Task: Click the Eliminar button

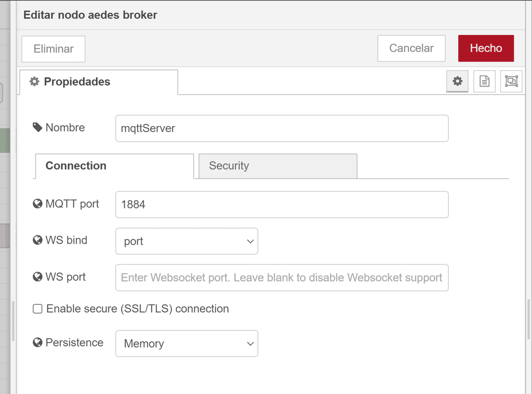Action: (54, 49)
